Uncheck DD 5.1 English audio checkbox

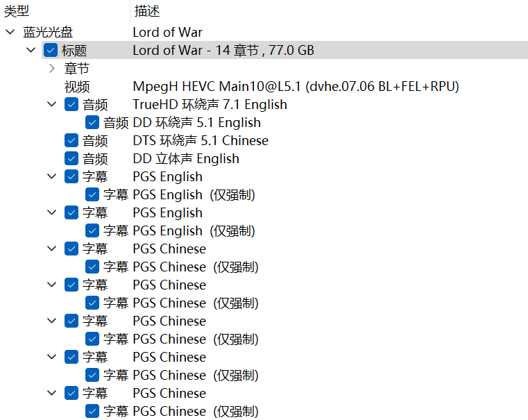pyautogui.click(x=92, y=122)
